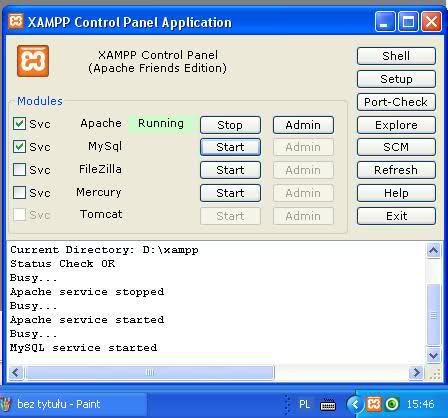The width and height of the screenshot is (448, 418).
Task: Minimize the XAMPP Control Panel window
Action: 385,22
